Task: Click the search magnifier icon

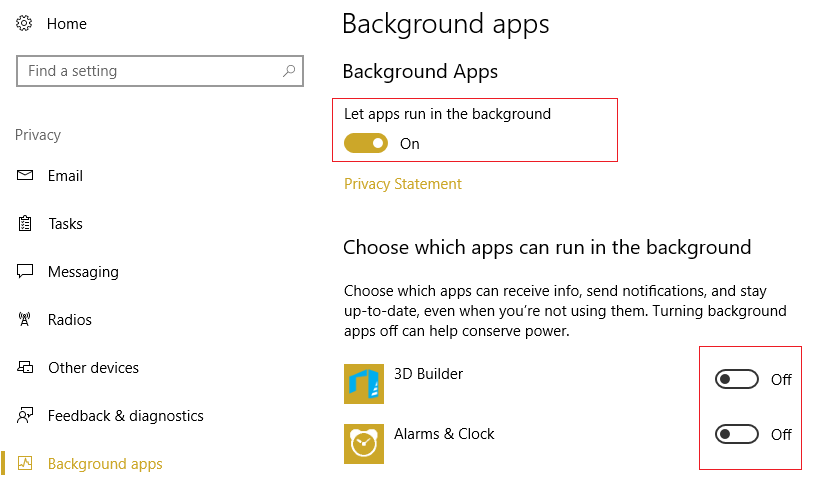Action: (289, 71)
